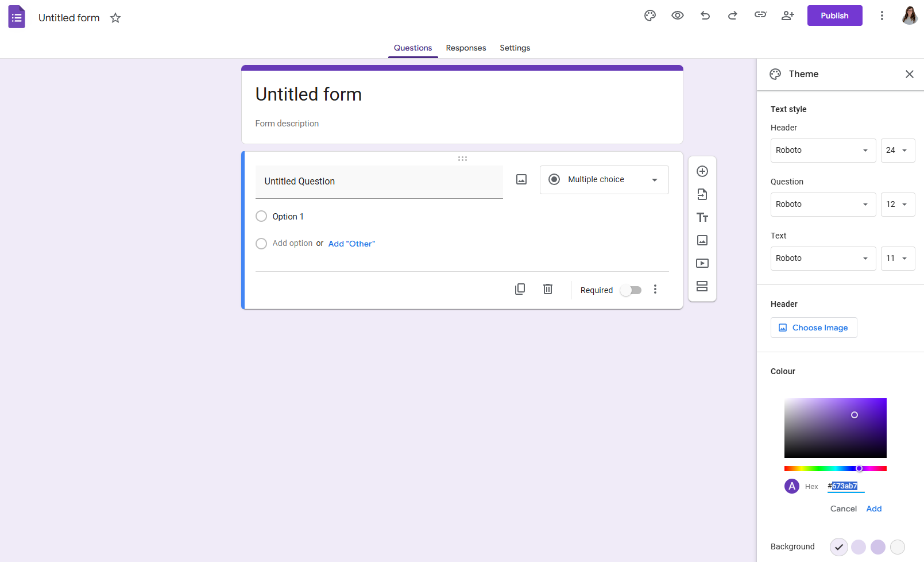
Task: Click the Publish button
Action: 834,16
